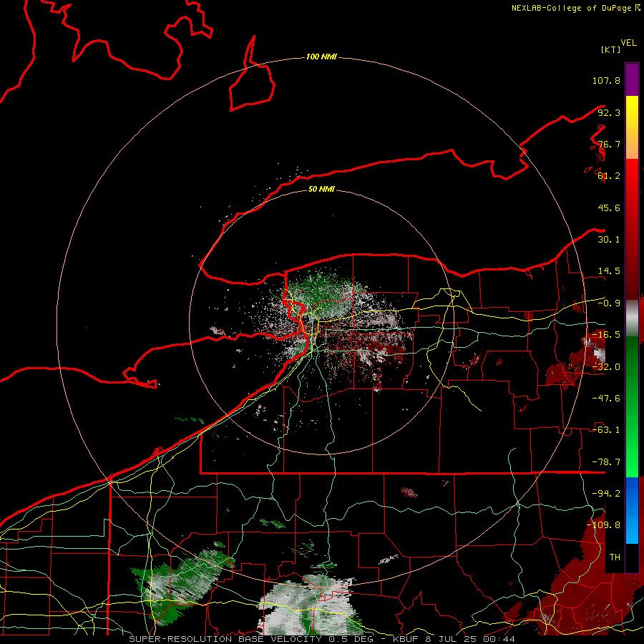The width and height of the screenshot is (644, 644).
Task: Click the 30.1 velocity scale value
Action: pos(609,240)
